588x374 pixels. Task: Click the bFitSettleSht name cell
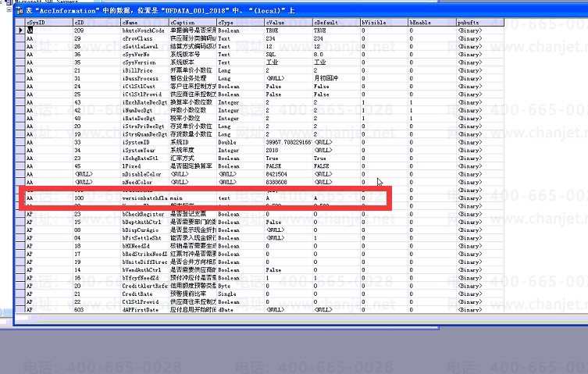(145, 238)
